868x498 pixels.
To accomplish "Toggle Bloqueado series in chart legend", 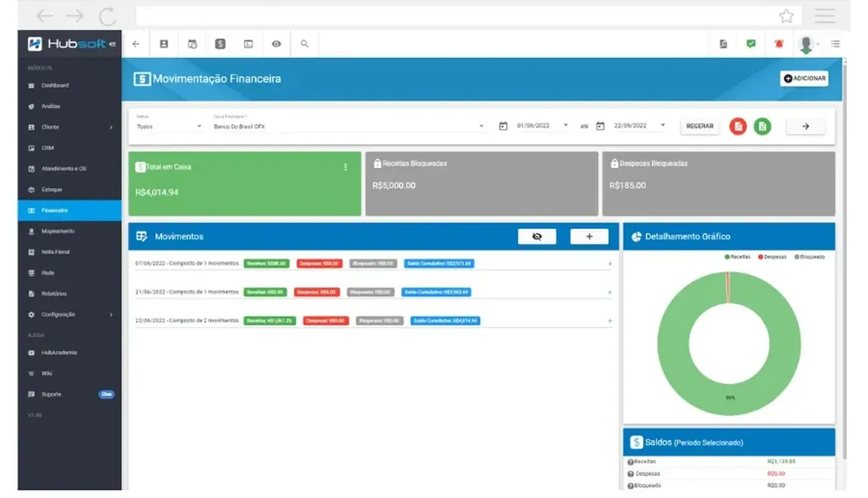I will click(x=809, y=257).
